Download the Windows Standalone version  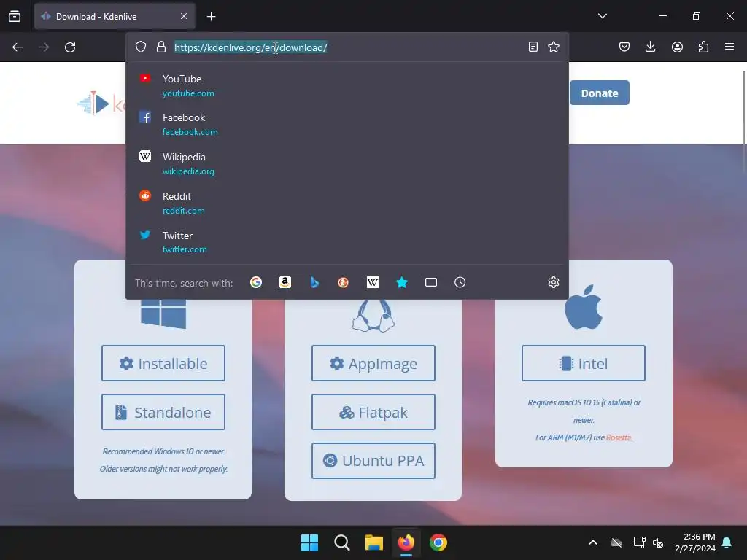[163, 412]
